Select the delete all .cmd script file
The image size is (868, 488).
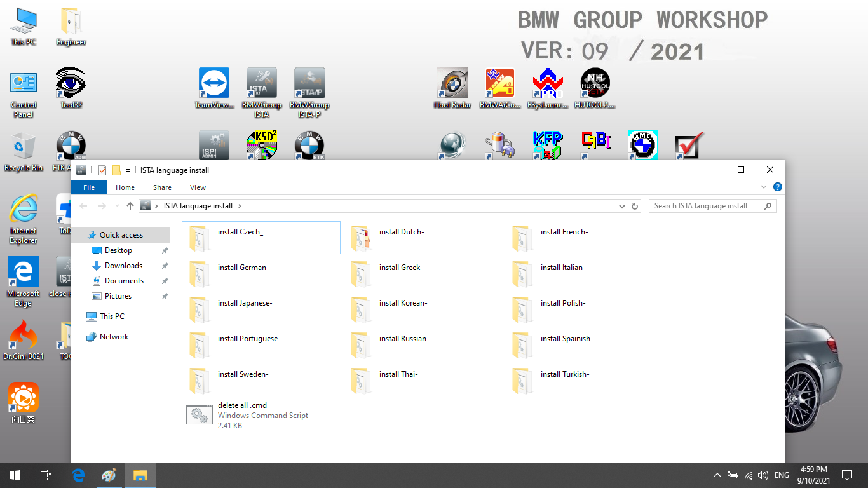262,416
